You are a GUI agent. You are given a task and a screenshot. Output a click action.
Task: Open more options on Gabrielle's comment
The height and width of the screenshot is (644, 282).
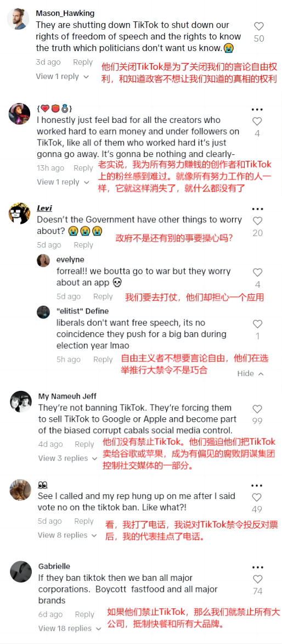[x=257, y=567]
